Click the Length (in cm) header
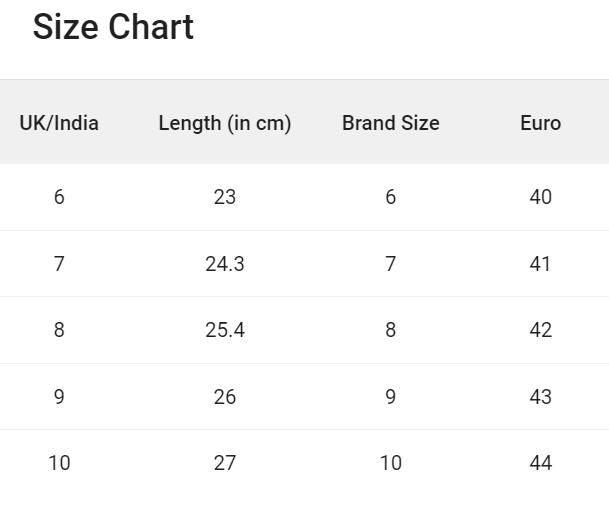The height and width of the screenshot is (514, 609). 225,123
